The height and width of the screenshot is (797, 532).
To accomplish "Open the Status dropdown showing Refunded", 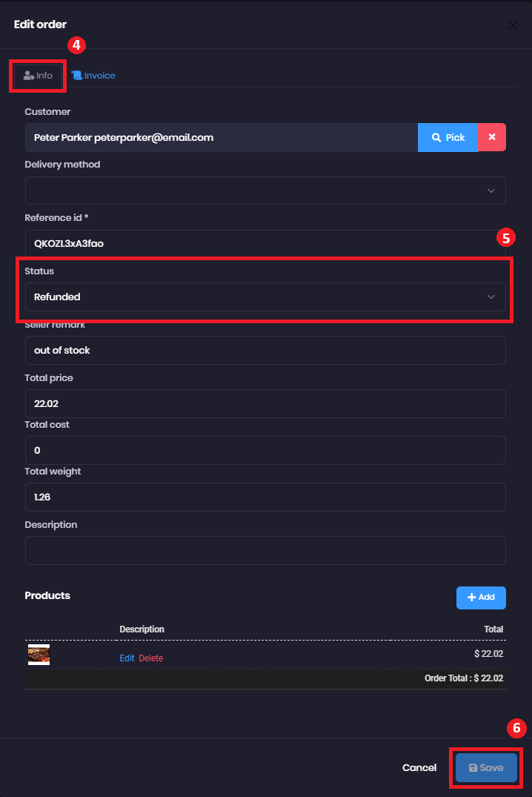I will pyautogui.click(x=265, y=297).
